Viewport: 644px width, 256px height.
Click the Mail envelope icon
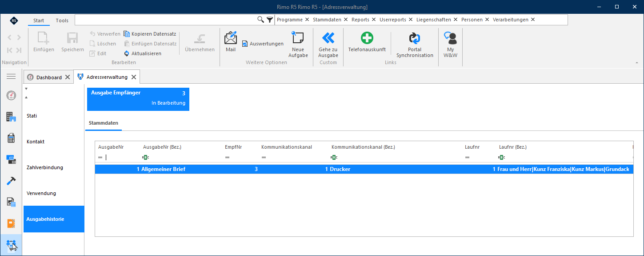coord(231,38)
